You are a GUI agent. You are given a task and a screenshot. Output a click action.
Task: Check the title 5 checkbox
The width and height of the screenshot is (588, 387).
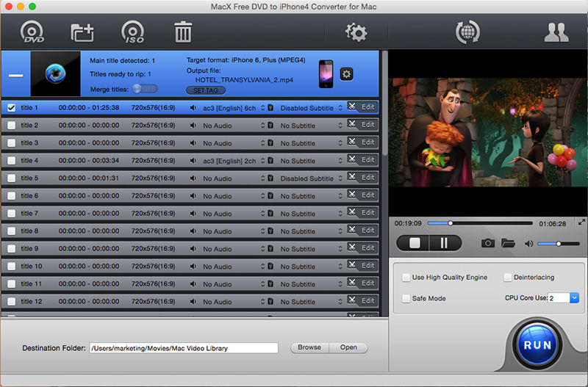[12, 178]
